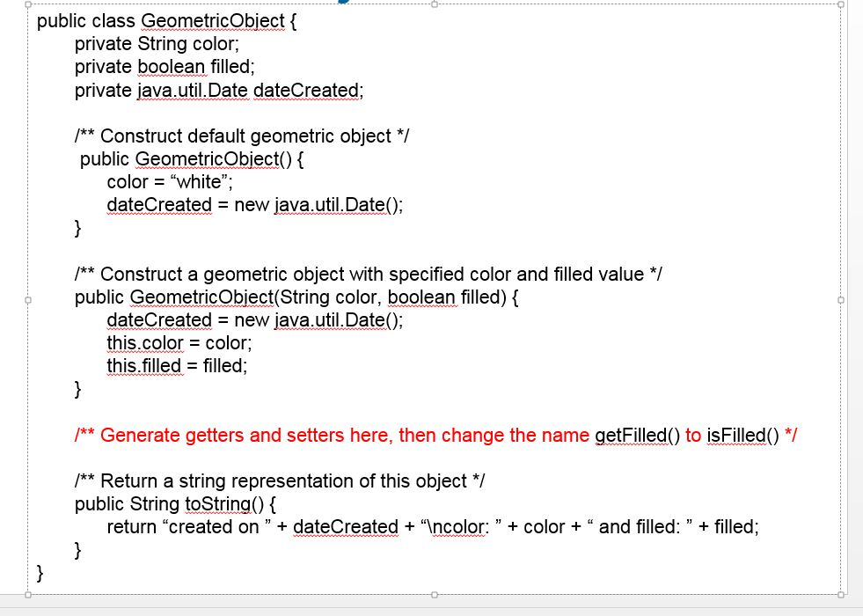The height and width of the screenshot is (616, 863).
Task: Click the gray area below the slide
Action: 431,611
